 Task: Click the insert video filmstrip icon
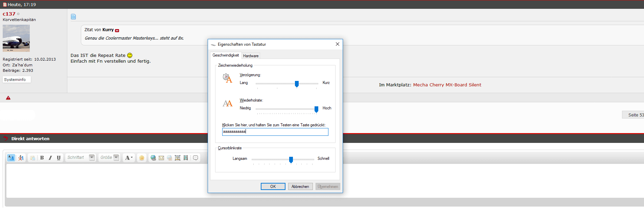click(186, 158)
